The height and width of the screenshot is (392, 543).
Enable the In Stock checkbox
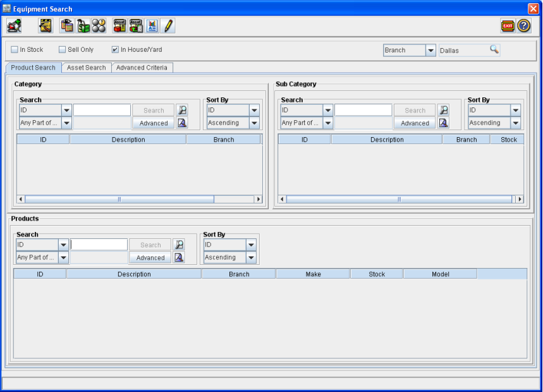(x=14, y=49)
